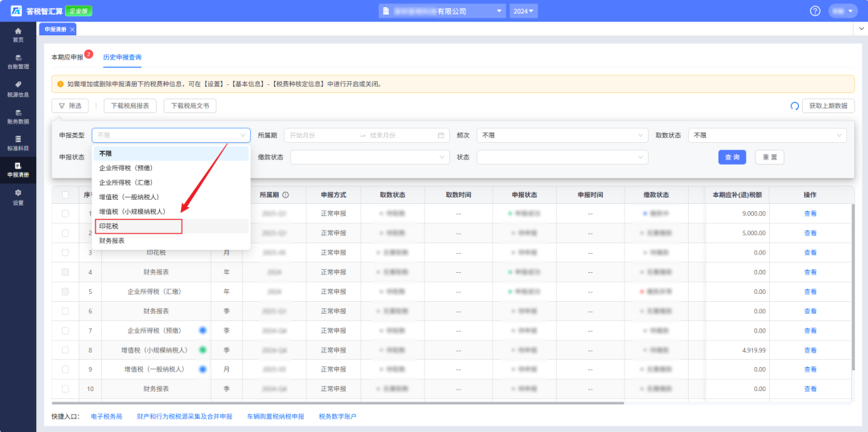Open the 取数状态 dropdown
The width and height of the screenshot is (868, 432).
[x=768, y=135]
